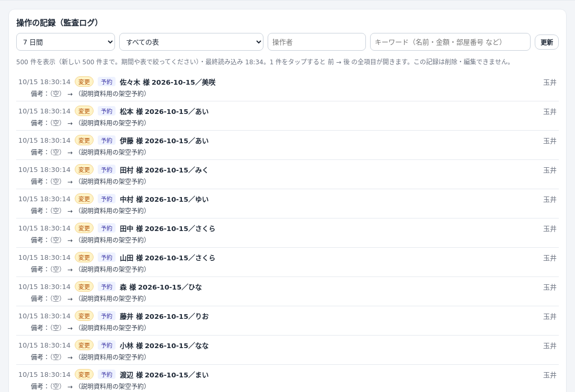Click operator 玉井 in 山田 row
575x392 pixels.
tap(550, 258)
